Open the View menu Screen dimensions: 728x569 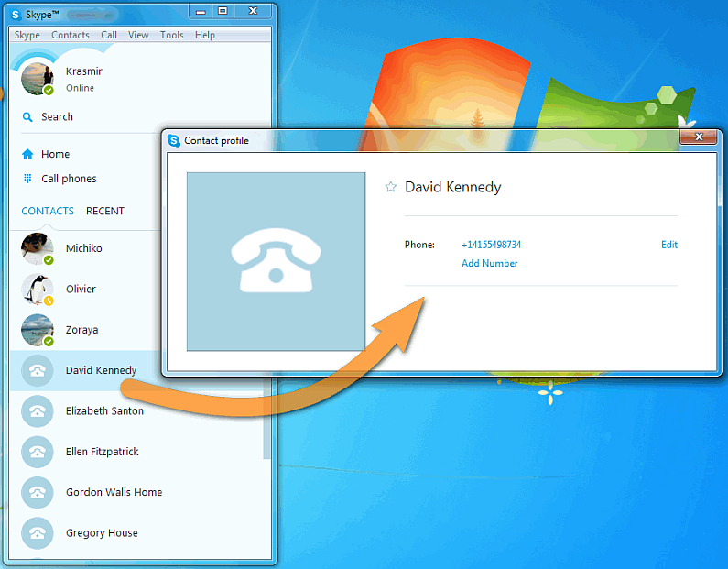(x=138, y=36)
